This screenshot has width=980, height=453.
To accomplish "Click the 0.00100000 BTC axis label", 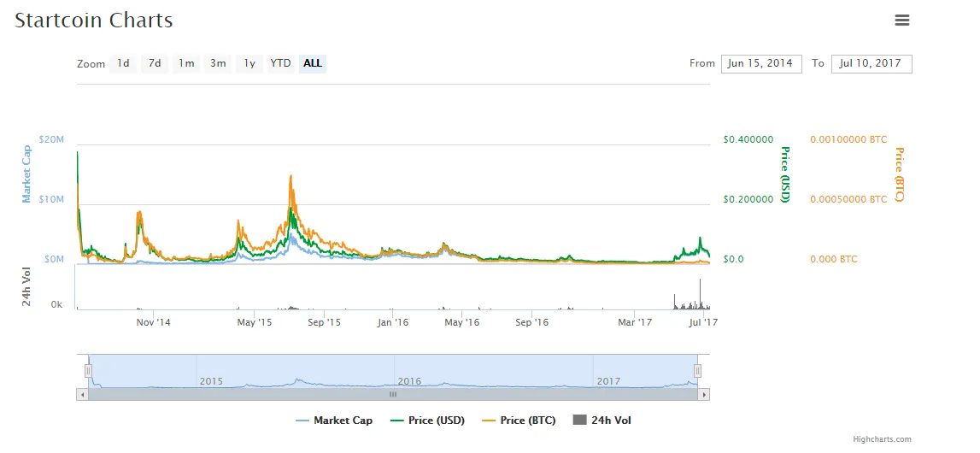I will (848, 139).
